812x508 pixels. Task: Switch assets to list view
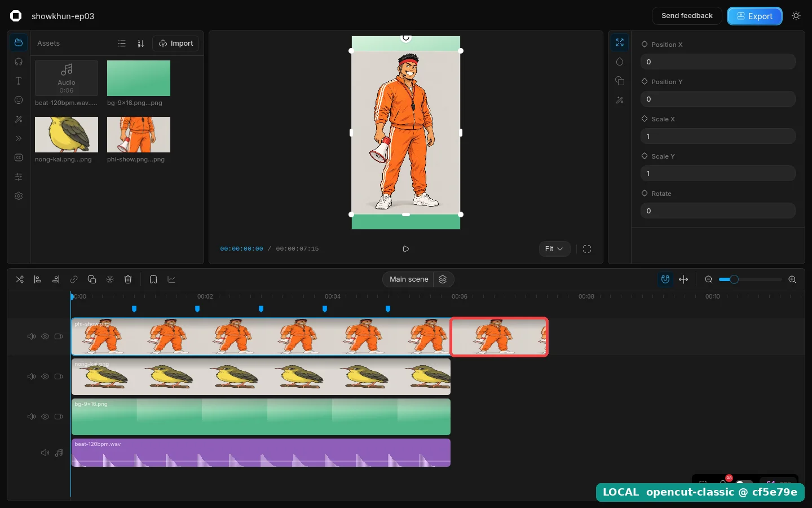point(122,43)
